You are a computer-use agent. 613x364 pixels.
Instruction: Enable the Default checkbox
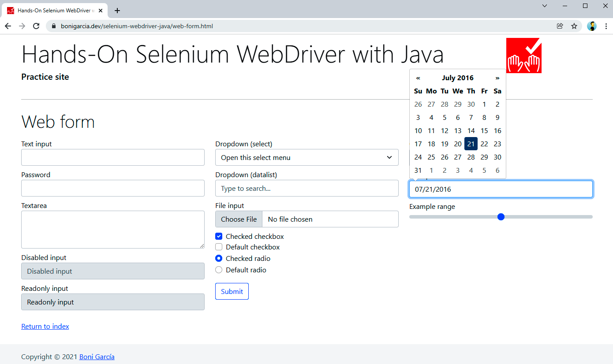(x=219, y=247)
